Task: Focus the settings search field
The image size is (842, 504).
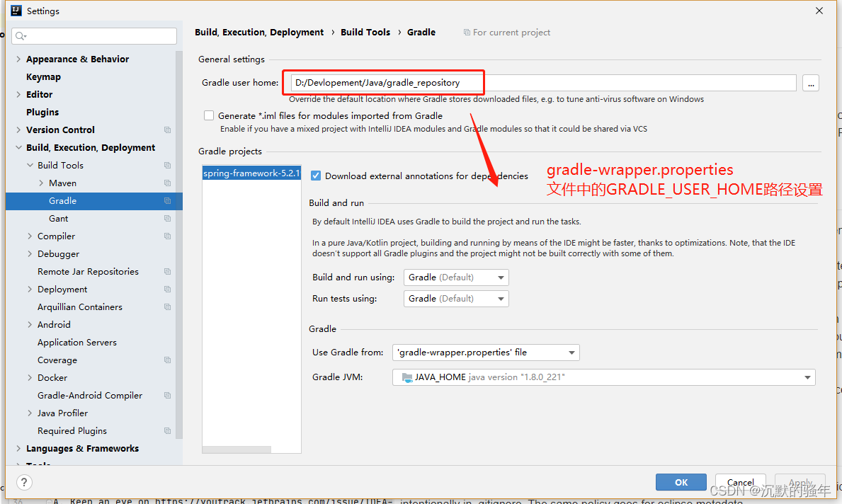Action: pyautogui.click(x=94, y=36)
